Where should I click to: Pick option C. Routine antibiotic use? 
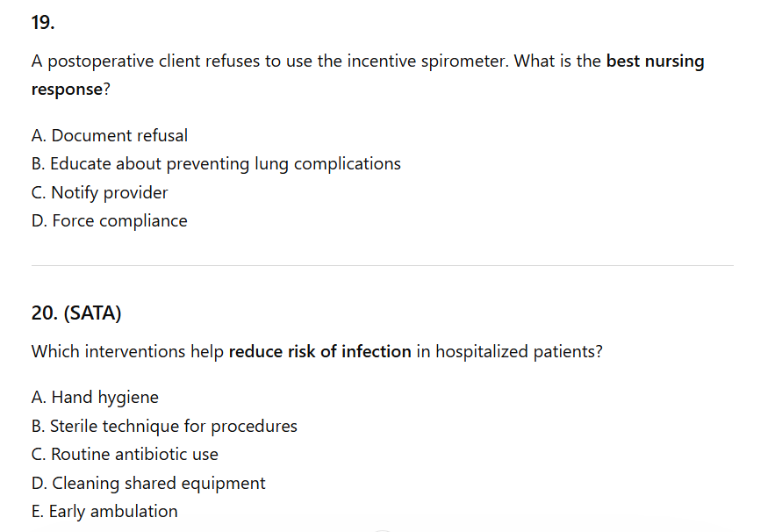pos(125,455)
